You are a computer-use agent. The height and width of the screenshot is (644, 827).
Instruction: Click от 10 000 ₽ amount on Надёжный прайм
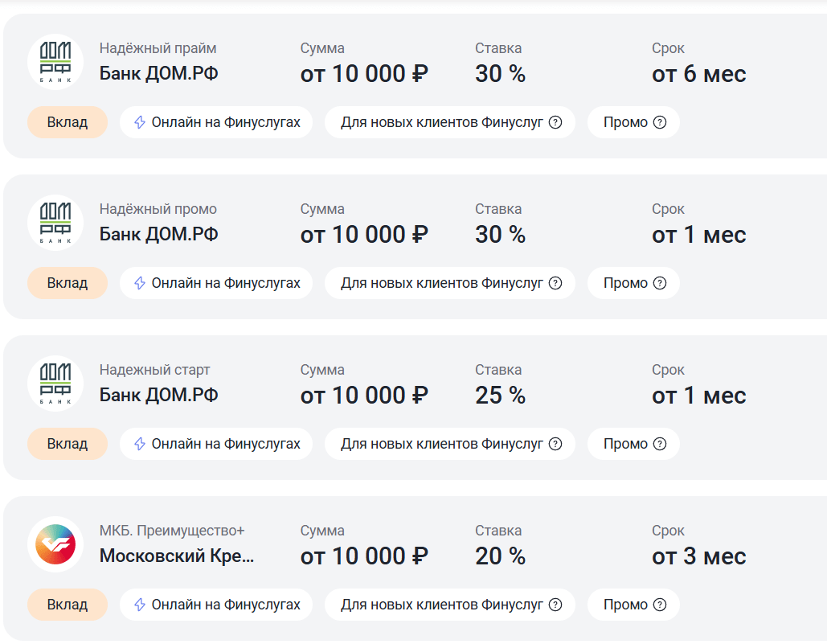[364, 74]
